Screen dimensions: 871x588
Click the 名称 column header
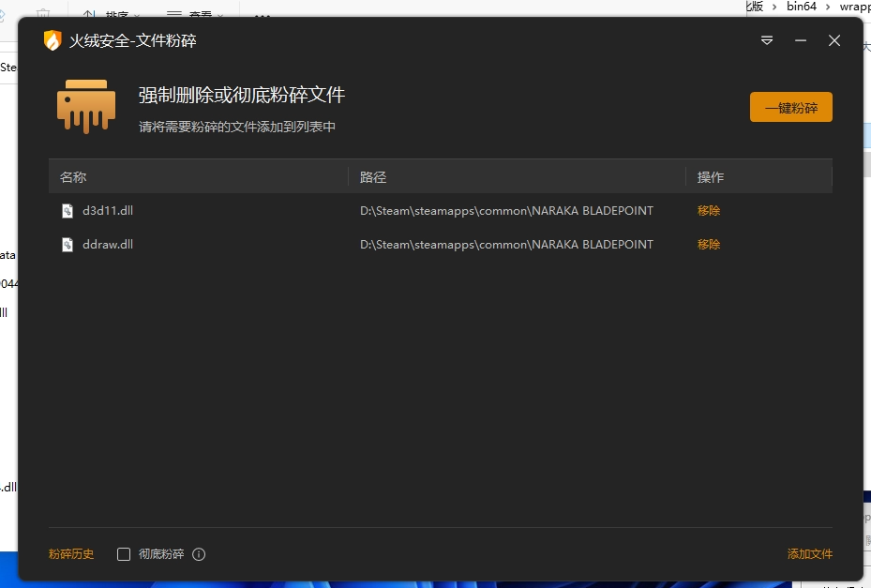pyautogui.click(x=72, y=176)
